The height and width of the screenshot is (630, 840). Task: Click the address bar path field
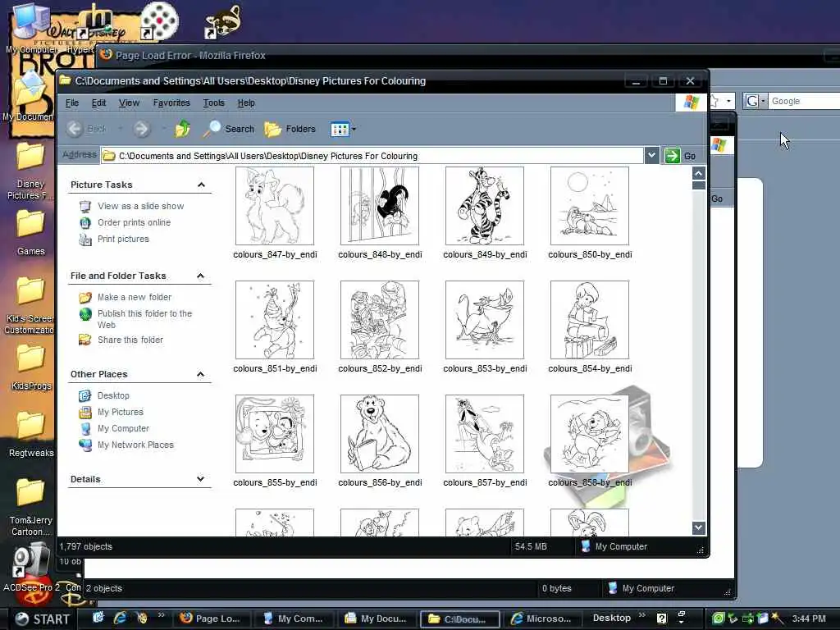[x=372, y=156]
